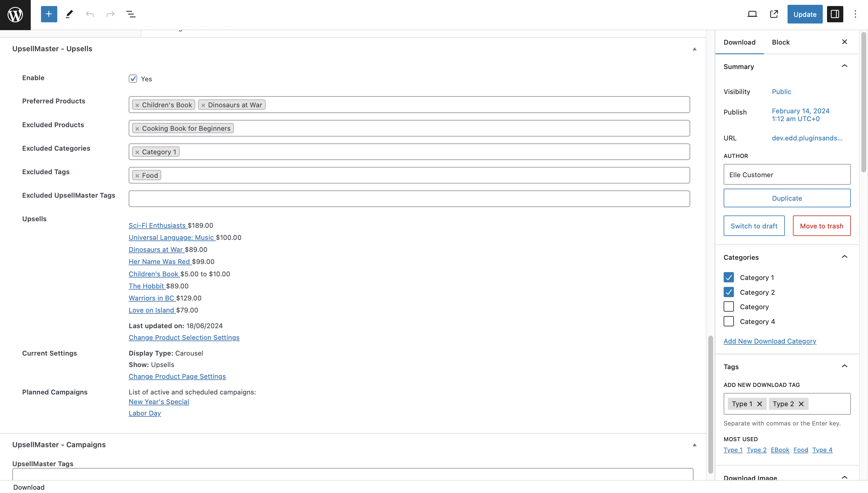Screen dimensions: 868x493
Task: Remove the Type 1 tag
Action: (759, 404)
